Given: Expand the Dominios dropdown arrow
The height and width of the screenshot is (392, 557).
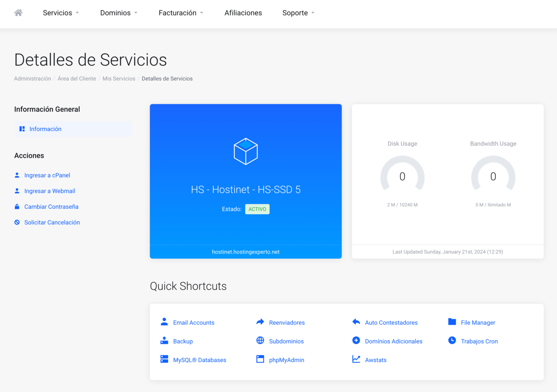Looking at the screenshot, I should pyautogui.click(x=136, y=13).
